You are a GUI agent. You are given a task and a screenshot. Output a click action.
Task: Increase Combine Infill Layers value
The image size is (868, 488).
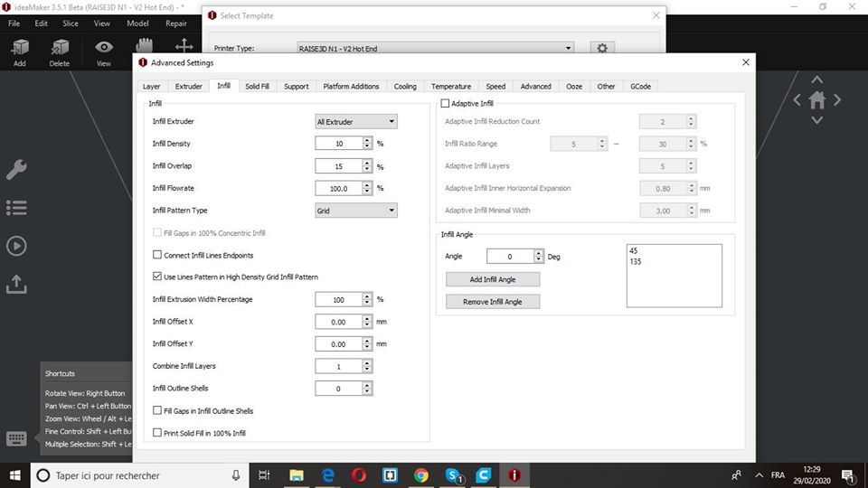click(x=367, y=362)
